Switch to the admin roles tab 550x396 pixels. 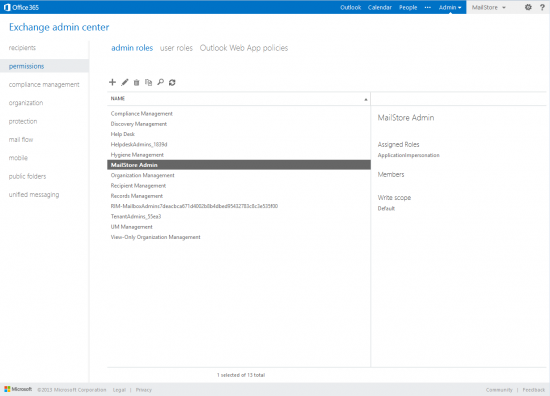point(132,48)
